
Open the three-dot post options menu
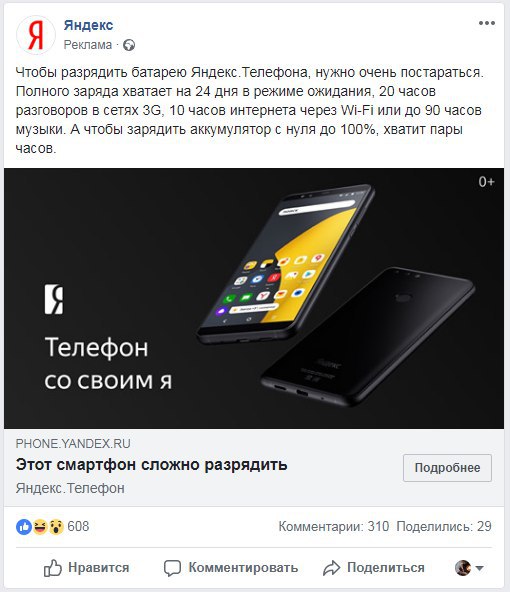click(487, 23)
